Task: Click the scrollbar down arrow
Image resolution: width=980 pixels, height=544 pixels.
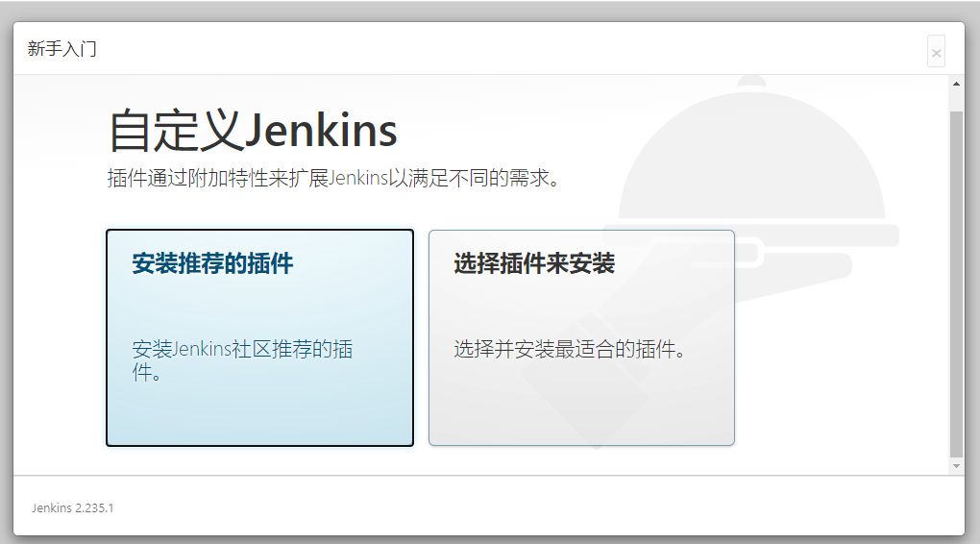Action: [956, 466]
